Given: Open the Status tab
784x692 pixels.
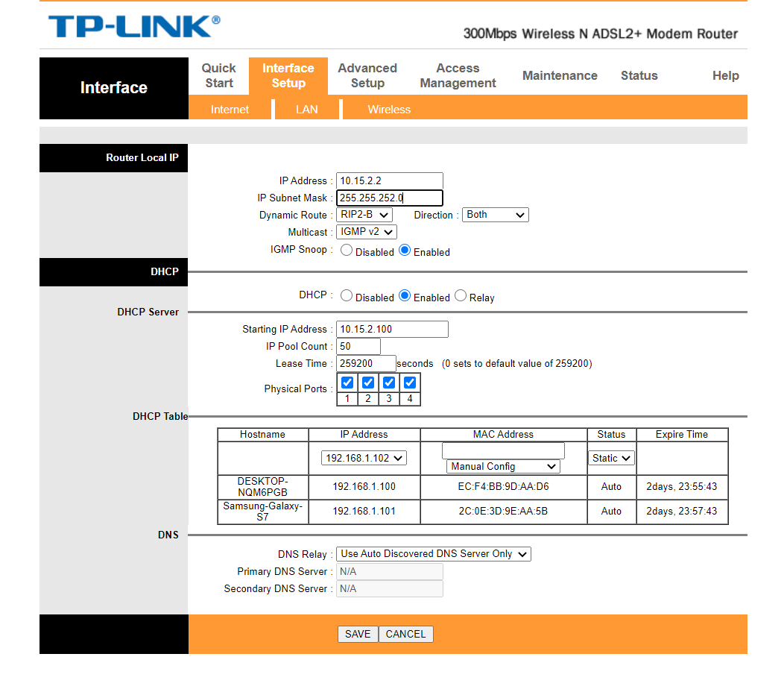Looking at the screenshot, I should click(x=639, y=75).
